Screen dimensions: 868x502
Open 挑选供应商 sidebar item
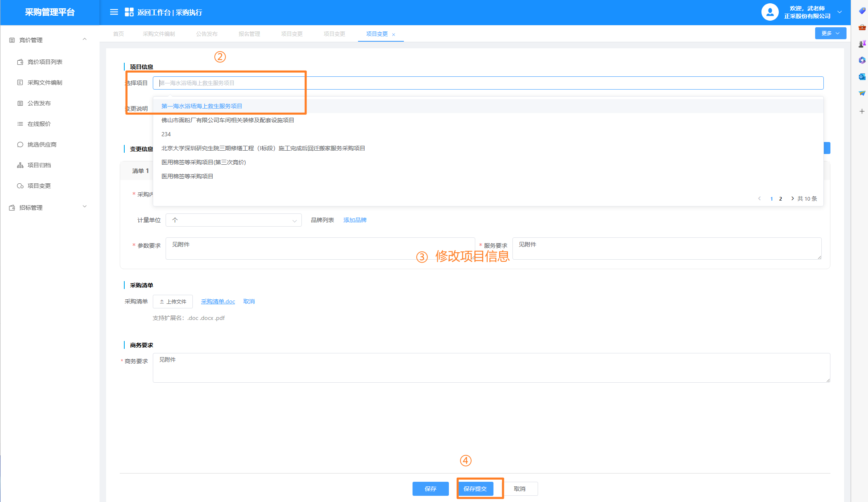coord(42,144)
